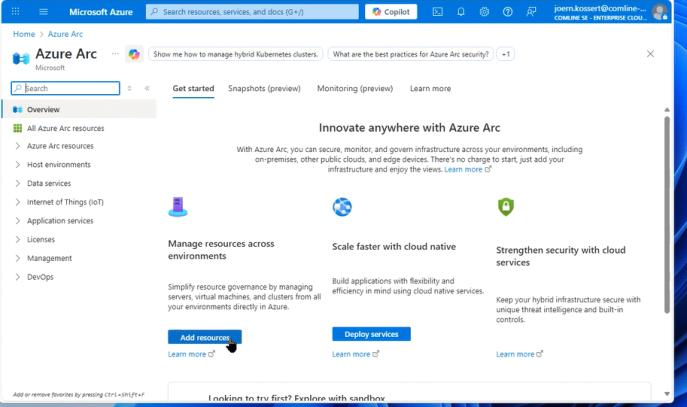Click the scroll up arrow

click(667, 110)
